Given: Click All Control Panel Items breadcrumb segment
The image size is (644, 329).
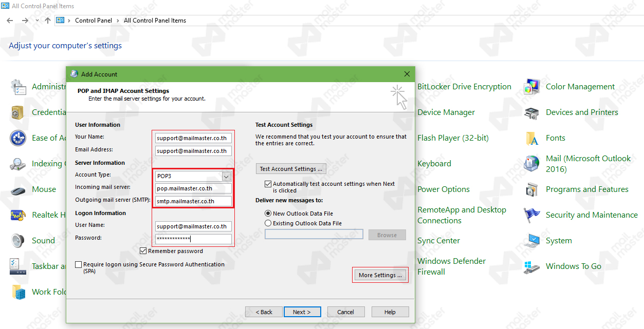Looking at the screenshot, I should pos(155,21).
